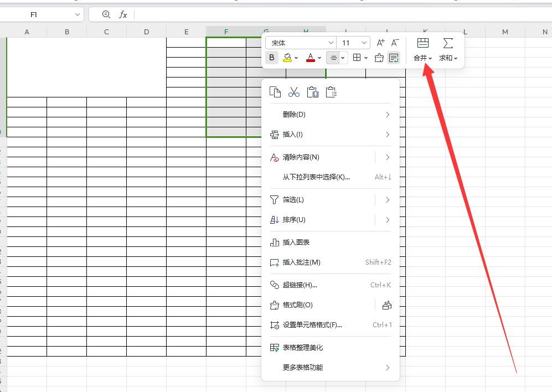Toggle wrap text in mini toolbar
552x392 pixels.
click(394, 58)
